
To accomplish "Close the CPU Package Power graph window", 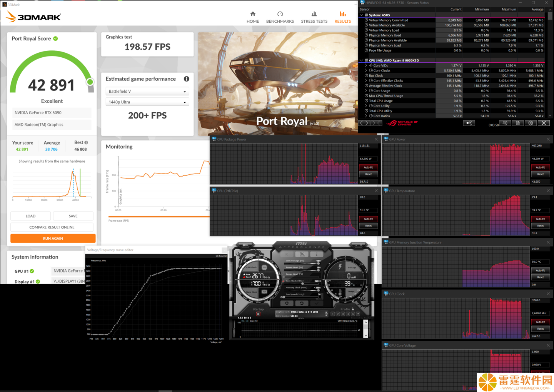I will pyautogui.click(x=376, y=139).
